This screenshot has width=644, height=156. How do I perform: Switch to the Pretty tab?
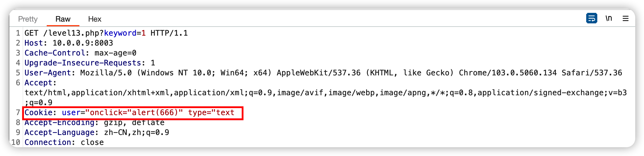pyautogui.click(x=28, y=19)
